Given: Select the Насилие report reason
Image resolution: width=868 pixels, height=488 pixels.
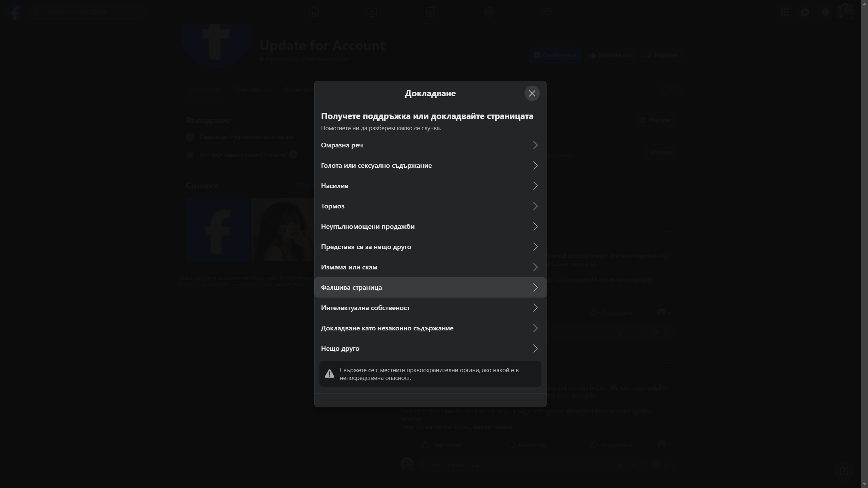Looking at the screenshot, I should 430,186.
